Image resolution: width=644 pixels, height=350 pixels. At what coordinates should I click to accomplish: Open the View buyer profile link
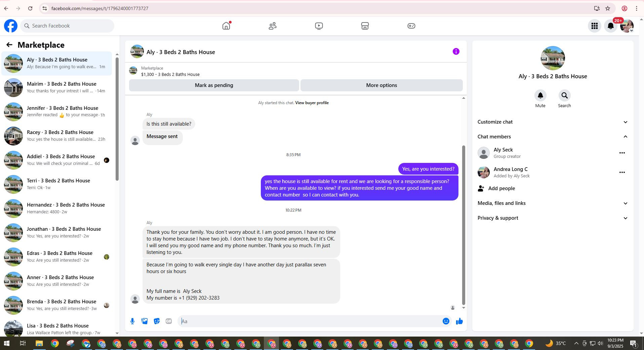coord(312,103)
